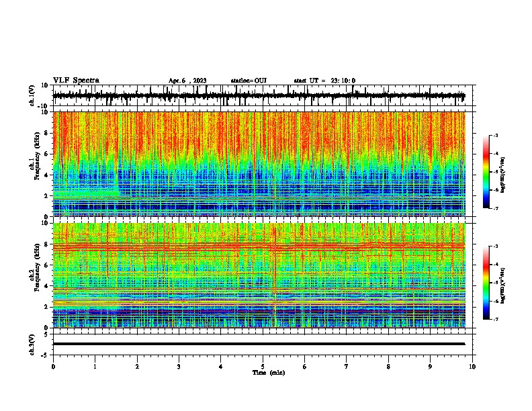Click the "-3" tick on ch.1 color bar
Viewport: 532px width, 411px height.
pos(495,135)
